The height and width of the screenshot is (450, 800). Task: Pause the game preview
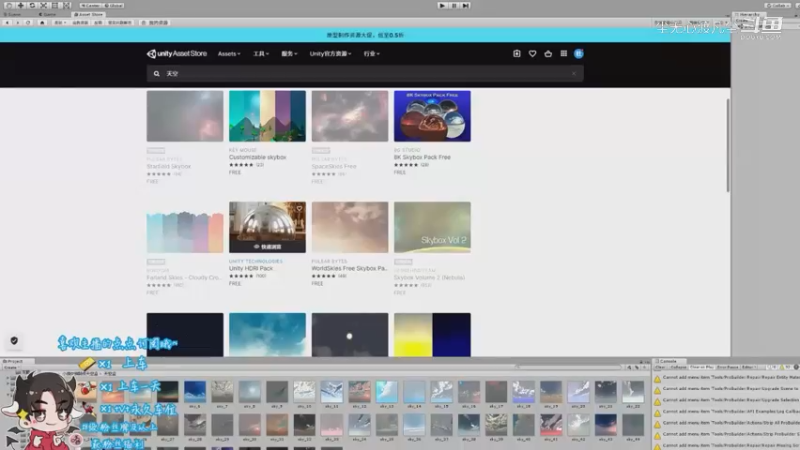[x=454, y=6]
